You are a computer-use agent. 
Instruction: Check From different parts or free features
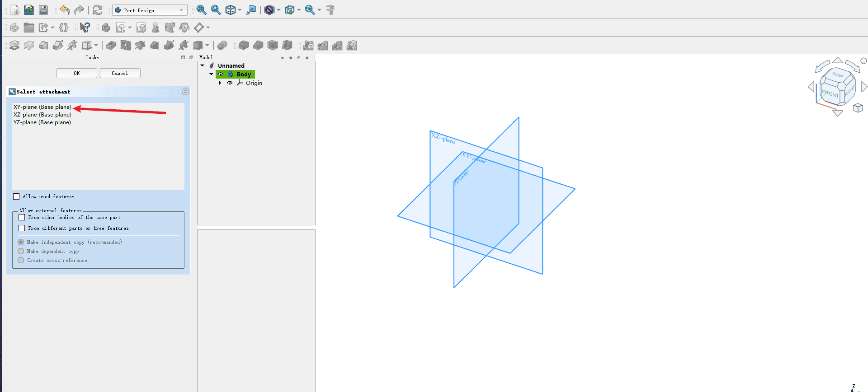[22, 228]
